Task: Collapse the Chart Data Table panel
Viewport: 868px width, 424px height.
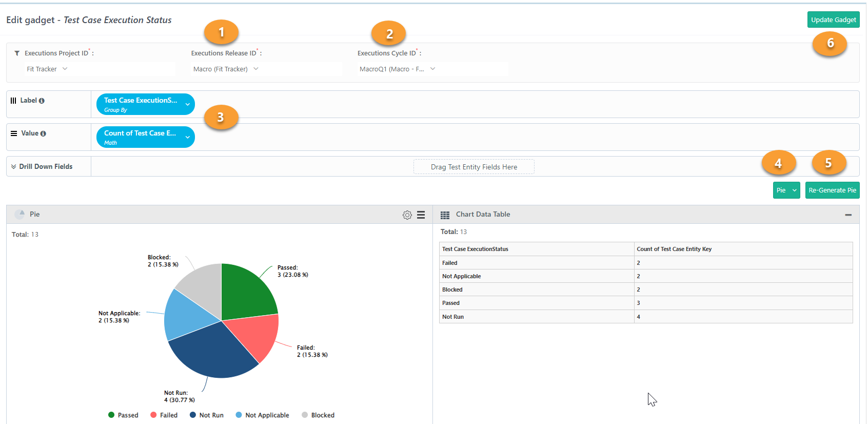Action: [x=849, y=215]
